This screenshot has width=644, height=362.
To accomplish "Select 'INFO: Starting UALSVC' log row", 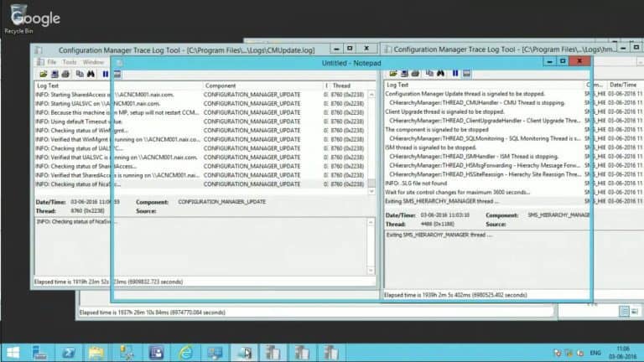I will (201, 103).
